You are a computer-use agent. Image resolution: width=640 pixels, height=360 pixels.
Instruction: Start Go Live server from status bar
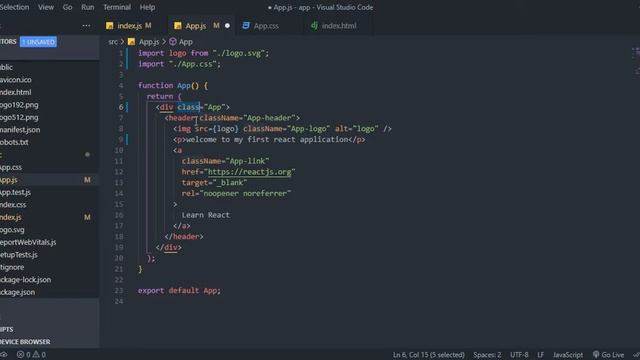(x=609, y=355)
